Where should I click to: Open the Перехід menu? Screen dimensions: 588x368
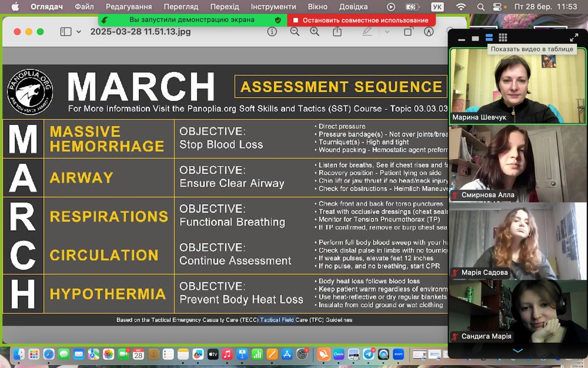point(225,6)
